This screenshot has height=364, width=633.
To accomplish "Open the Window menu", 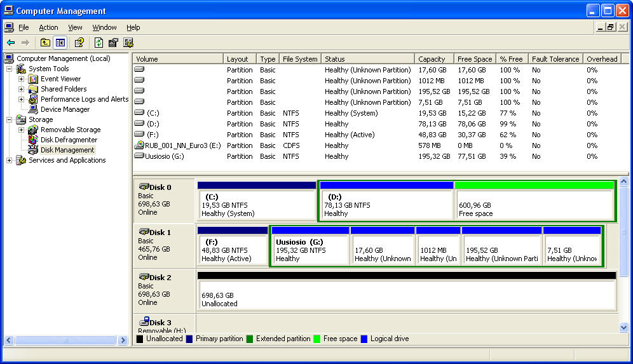I will pos(105,27).
